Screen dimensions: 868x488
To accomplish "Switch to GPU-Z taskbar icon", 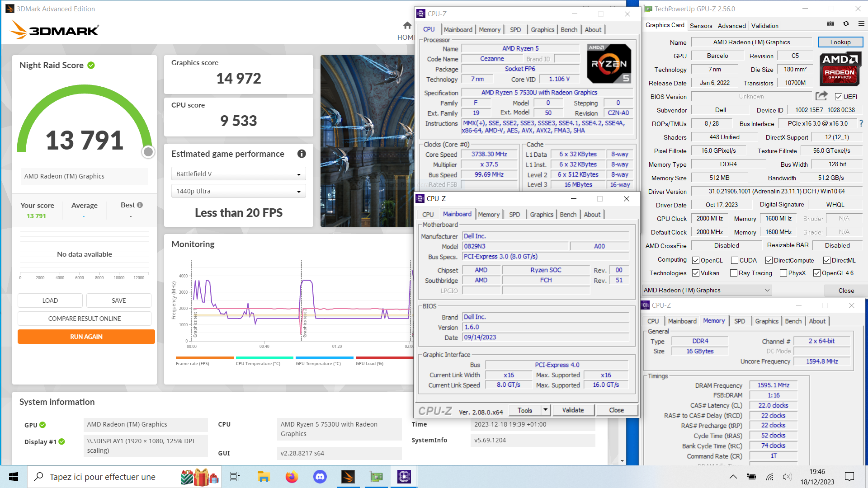I will [376, 477].
